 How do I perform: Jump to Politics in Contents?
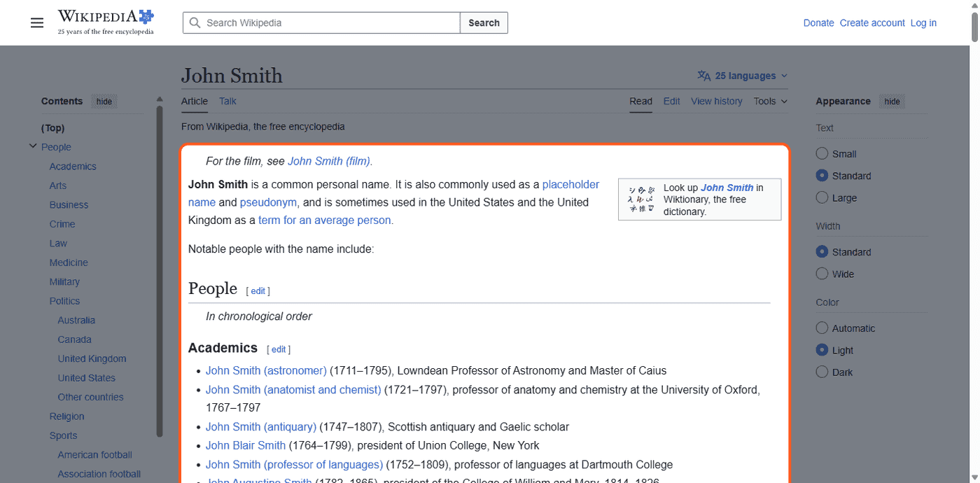tap(64, 301)
